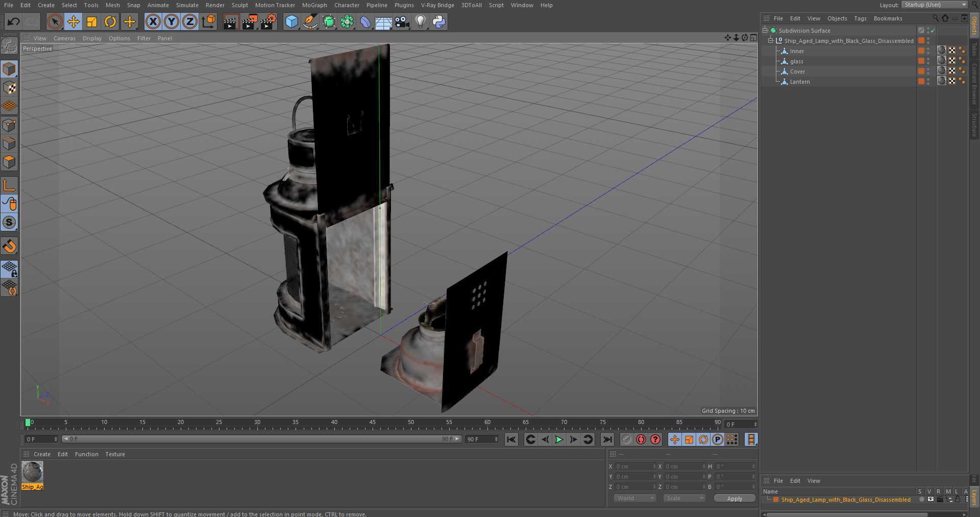Switch to Texture mode
The width and height of the screenshot is (980, 517).
(9, 87)
